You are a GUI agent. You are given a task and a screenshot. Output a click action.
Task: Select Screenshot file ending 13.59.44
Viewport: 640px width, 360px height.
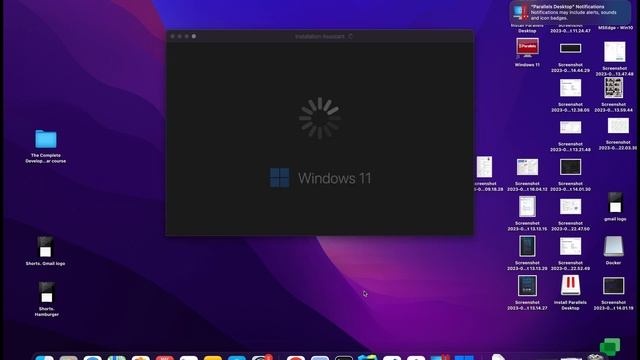[x=613, y=88]
